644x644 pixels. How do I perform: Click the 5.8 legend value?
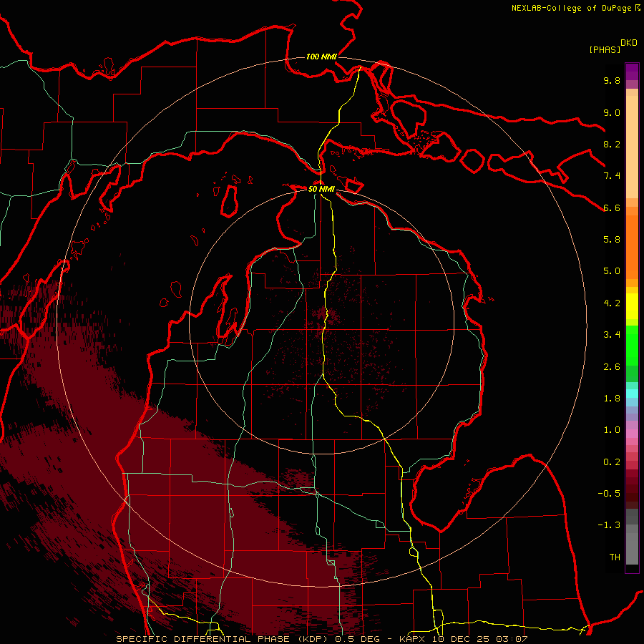point(612,240)
